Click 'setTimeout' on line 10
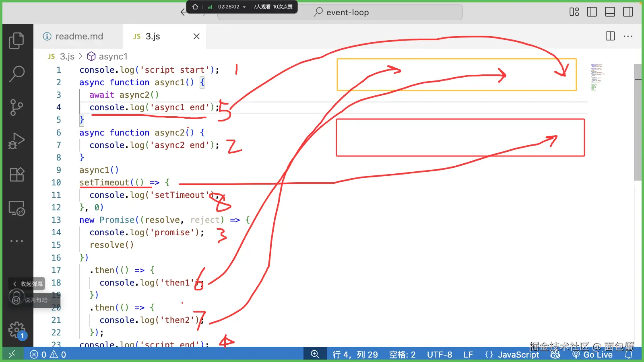 click(x=104, y=183)
